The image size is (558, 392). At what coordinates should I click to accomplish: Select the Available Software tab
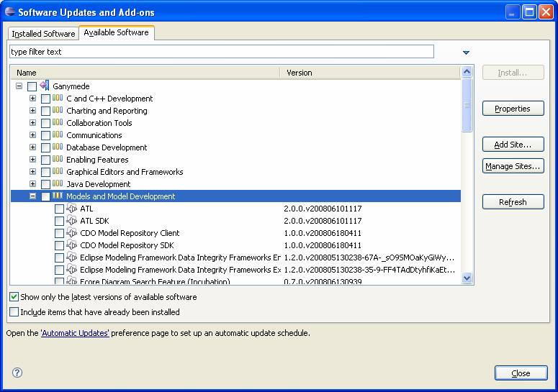116,33
